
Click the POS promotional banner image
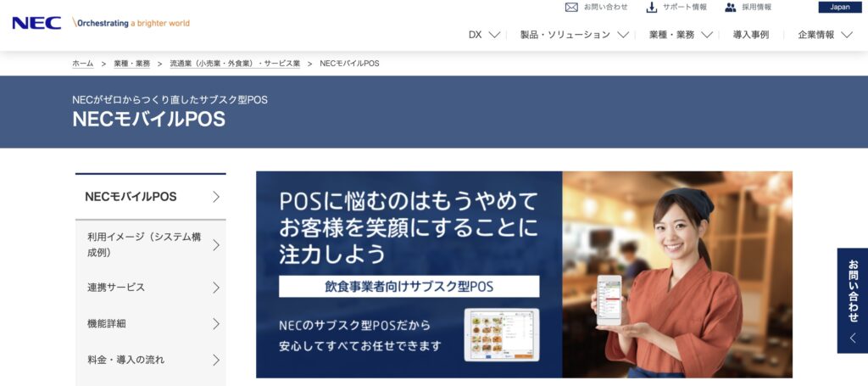click(524, 274)
